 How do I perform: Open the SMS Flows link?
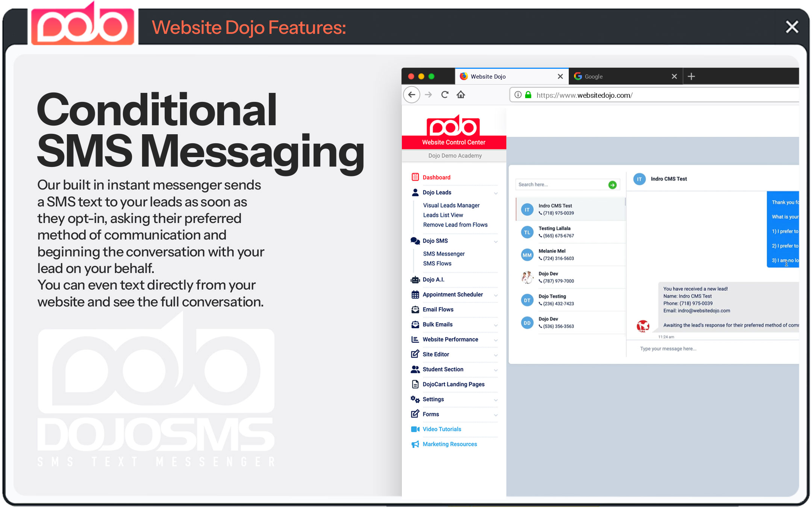click(x=437, y=264)
